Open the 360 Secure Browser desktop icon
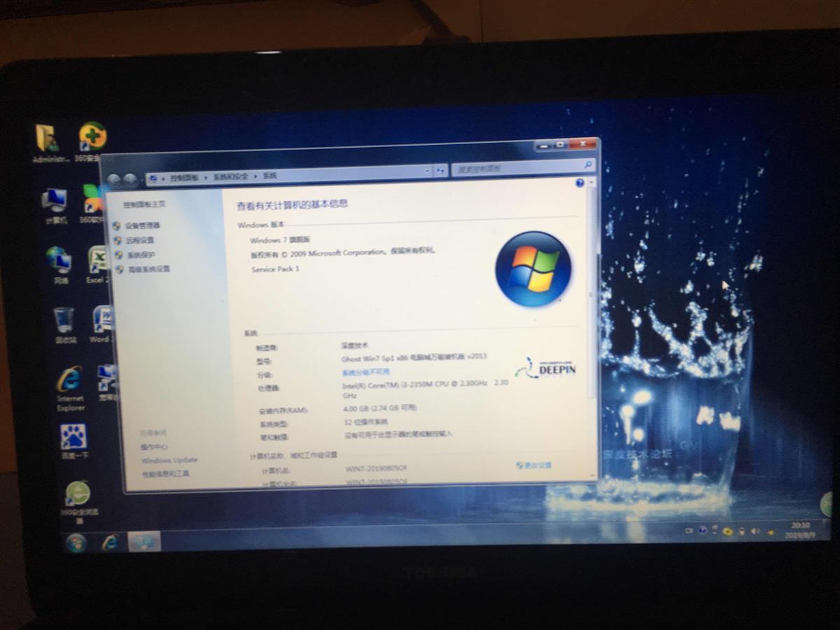Viewport: 840px width, 630px height. point(78,502)
